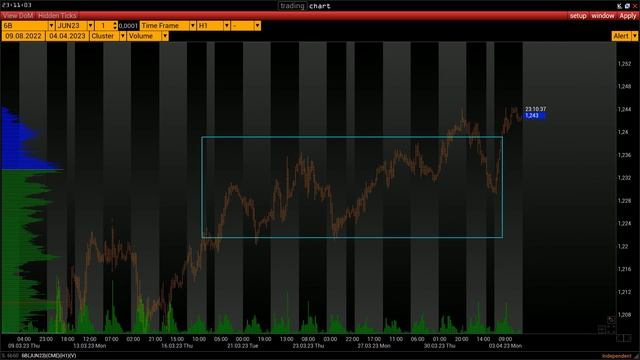
Task: Click the end date field 04.04.2023
Action: pos(67,36)
